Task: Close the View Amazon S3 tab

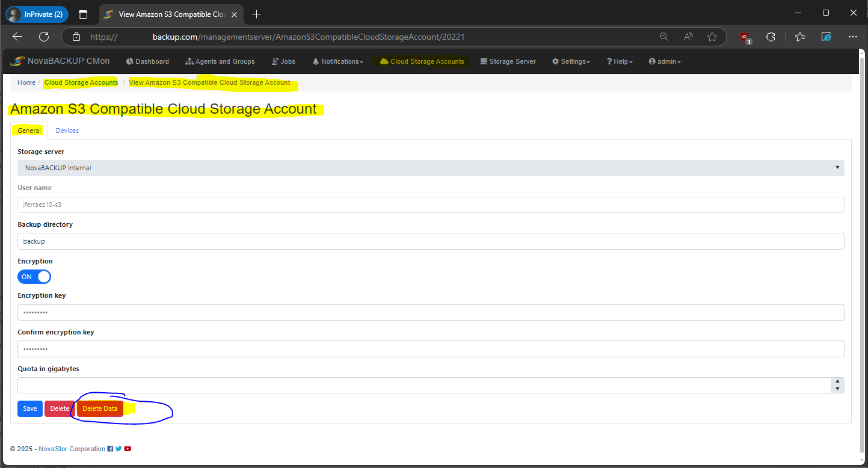Action: point(233,14)
